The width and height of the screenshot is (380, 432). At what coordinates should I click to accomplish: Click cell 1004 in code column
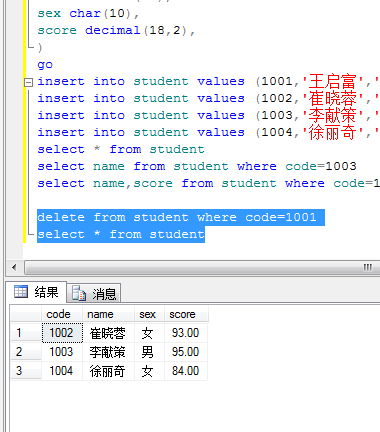(62, 371)
